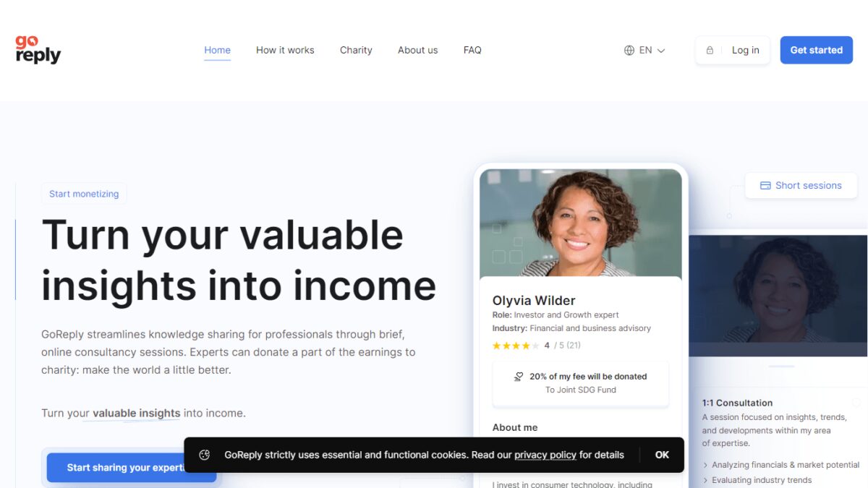This screenshot has height=488, width=868.
Task: Click Start sharing your expertise button
Action: tap(131, 468)
